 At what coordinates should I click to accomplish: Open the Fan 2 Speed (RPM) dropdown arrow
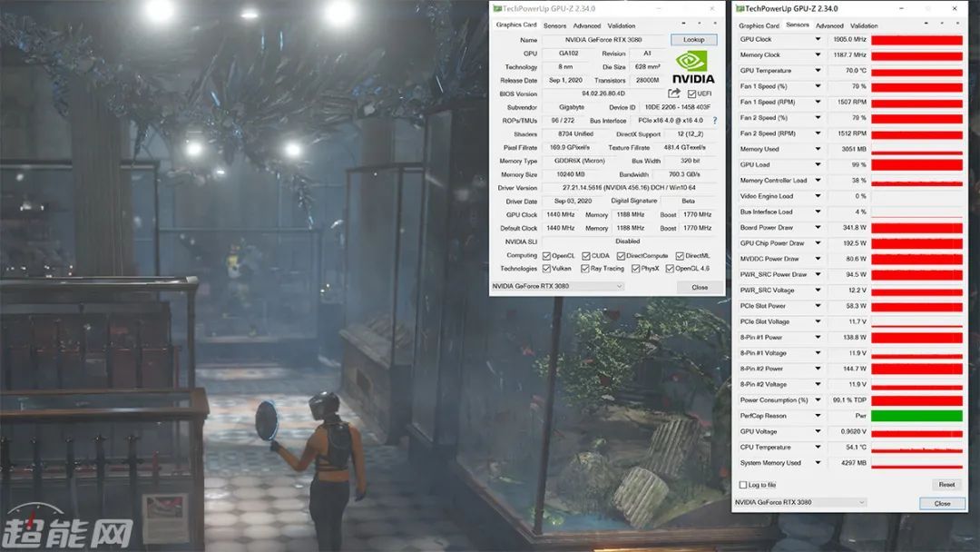(x=818, y=133)
